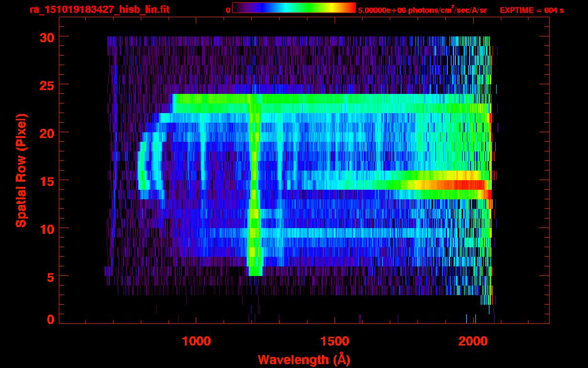
Task: Click the 5.00000e+06 photons/cm²/sec/A/sr label
Action: pos(422,10)
